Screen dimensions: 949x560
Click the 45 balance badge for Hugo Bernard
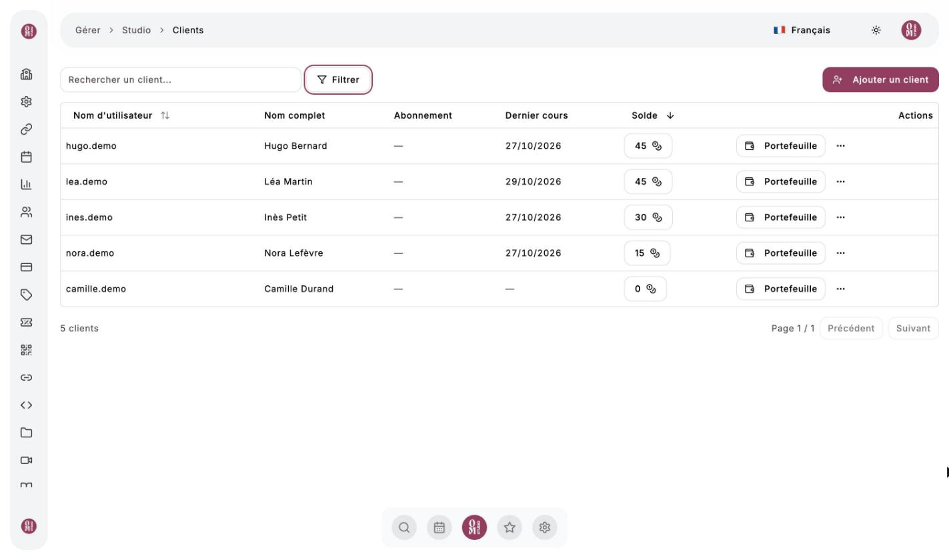648,146
